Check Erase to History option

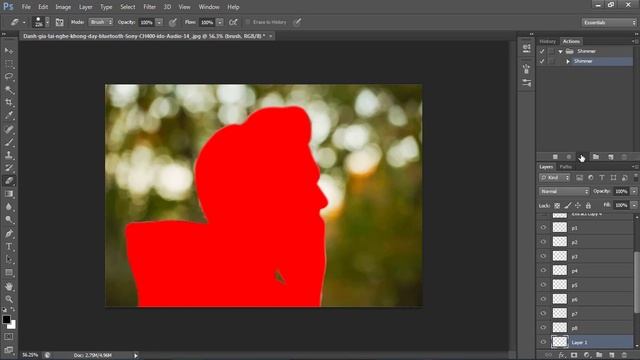(x=248, y=22)
